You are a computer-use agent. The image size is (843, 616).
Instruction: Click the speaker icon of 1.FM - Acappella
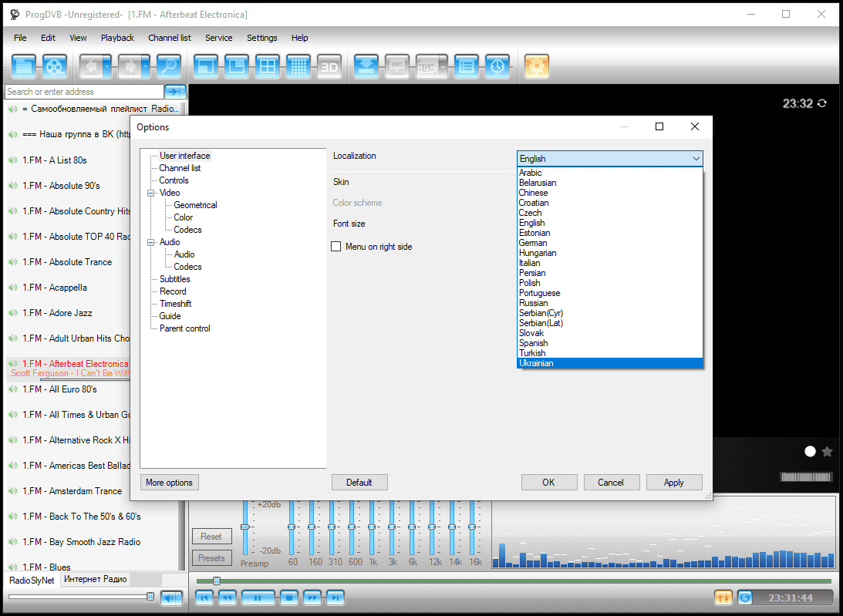pos(13,288)
